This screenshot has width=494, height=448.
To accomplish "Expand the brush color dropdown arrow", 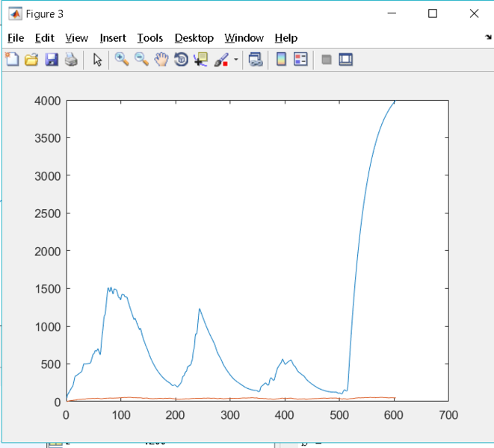I will 236,60.
